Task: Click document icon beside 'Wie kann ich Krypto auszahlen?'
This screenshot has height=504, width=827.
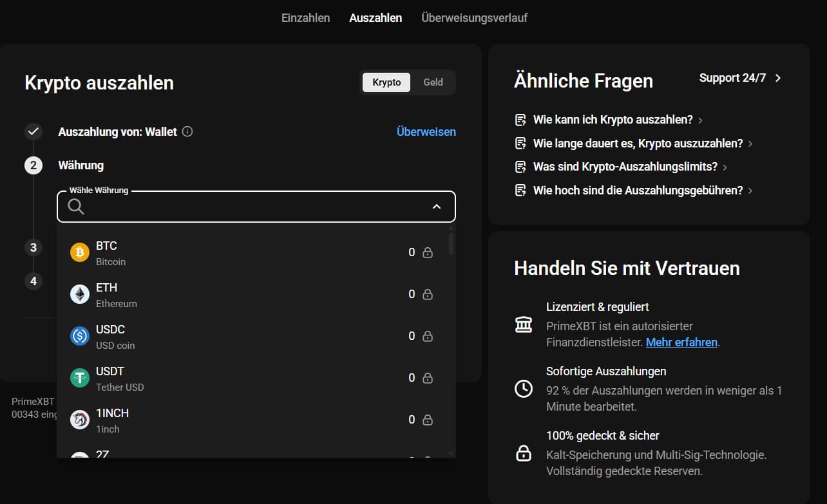Action: click(x=520, y=120)
